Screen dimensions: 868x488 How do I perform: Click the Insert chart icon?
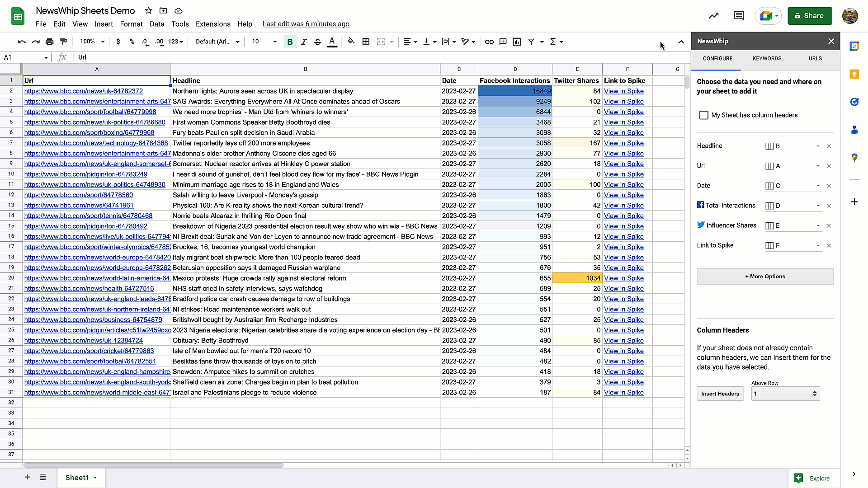coord(517,42)
